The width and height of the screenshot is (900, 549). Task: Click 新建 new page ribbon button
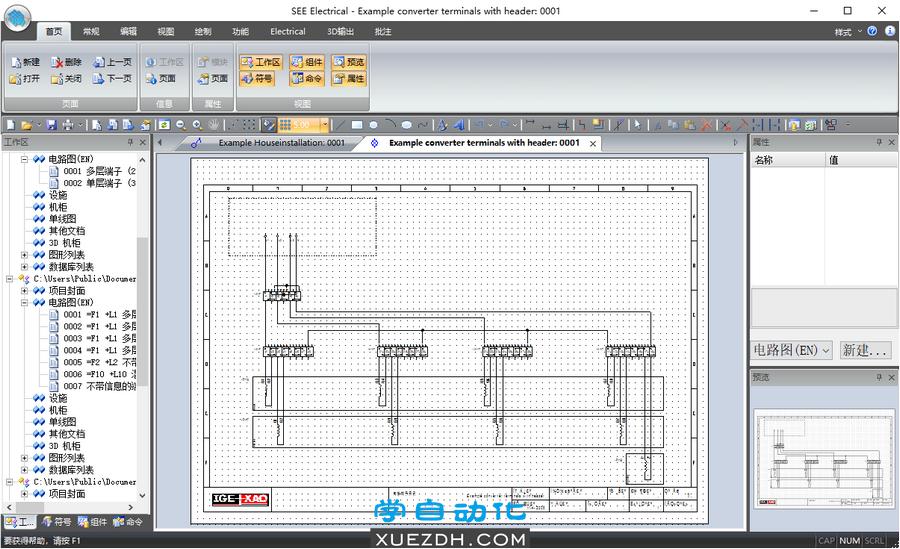click(x=25, y=61)
